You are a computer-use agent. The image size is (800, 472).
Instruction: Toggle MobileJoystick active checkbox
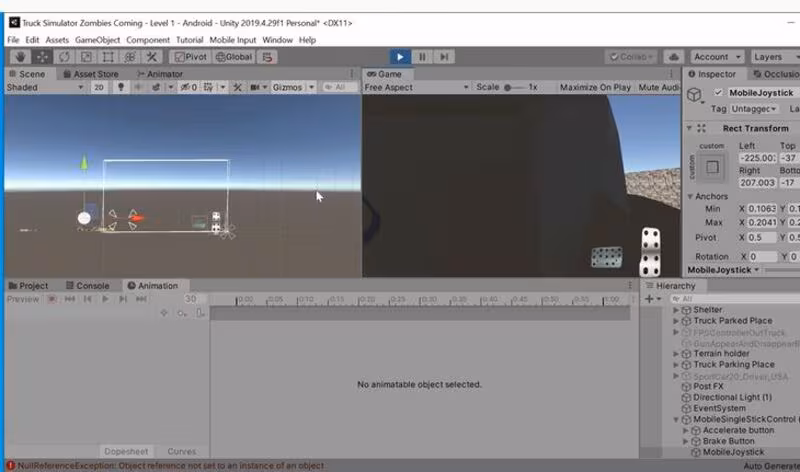pyautogui.click(x=718, y=92)
